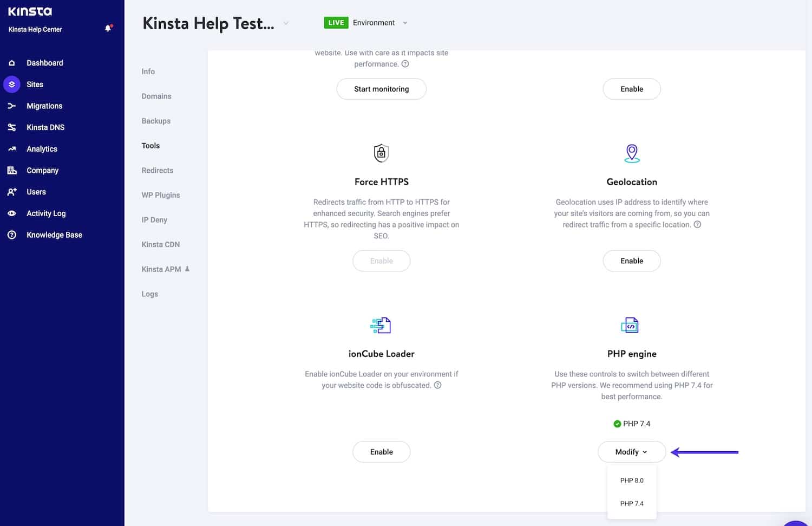
Task: Go to Analytics in sidebar
Action: coord(42,149)
